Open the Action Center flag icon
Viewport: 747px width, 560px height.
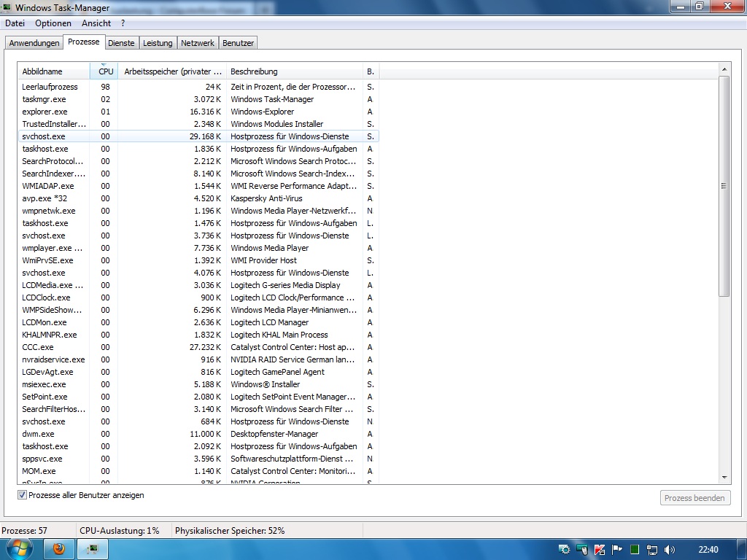617,550
